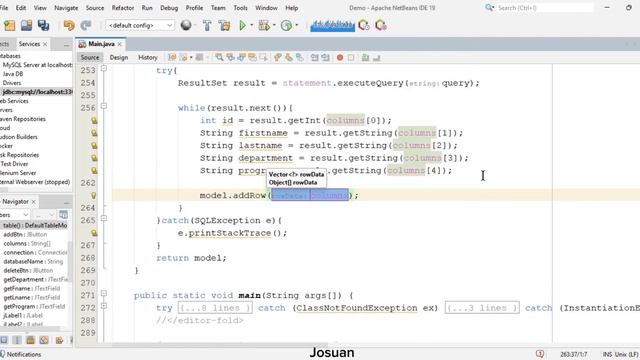Click the search icon in the top right
Screen dimensions: 640x360
489,7
